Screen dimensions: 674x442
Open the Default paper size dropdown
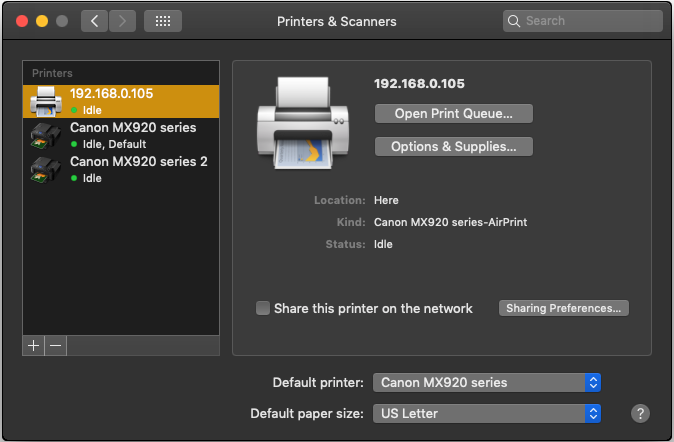487,413
